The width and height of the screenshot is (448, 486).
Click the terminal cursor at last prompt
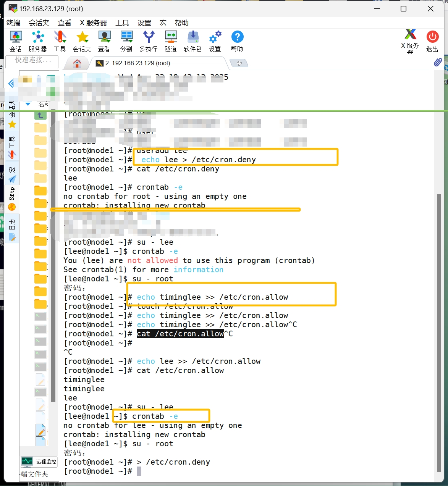coord(139,471)
